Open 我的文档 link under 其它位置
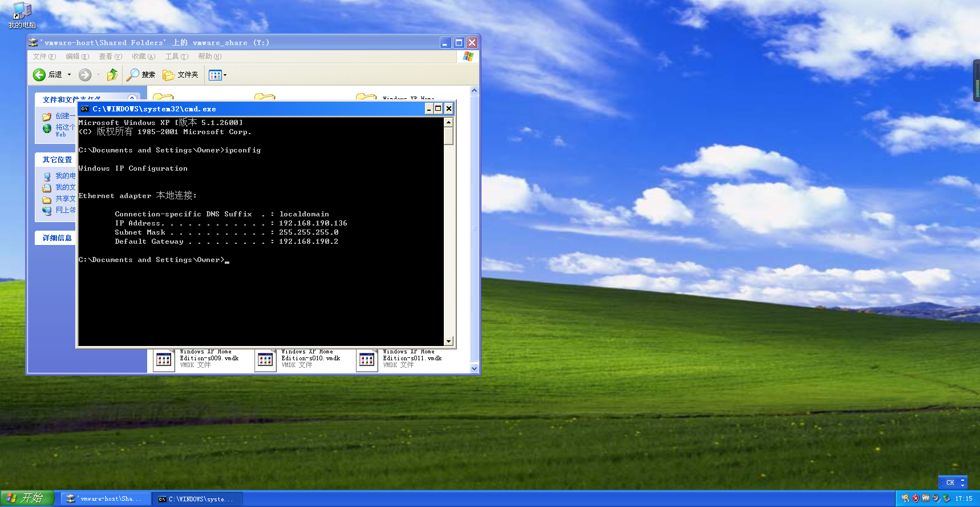This screenshot has width=980, height=507. (x=59, y=187)
